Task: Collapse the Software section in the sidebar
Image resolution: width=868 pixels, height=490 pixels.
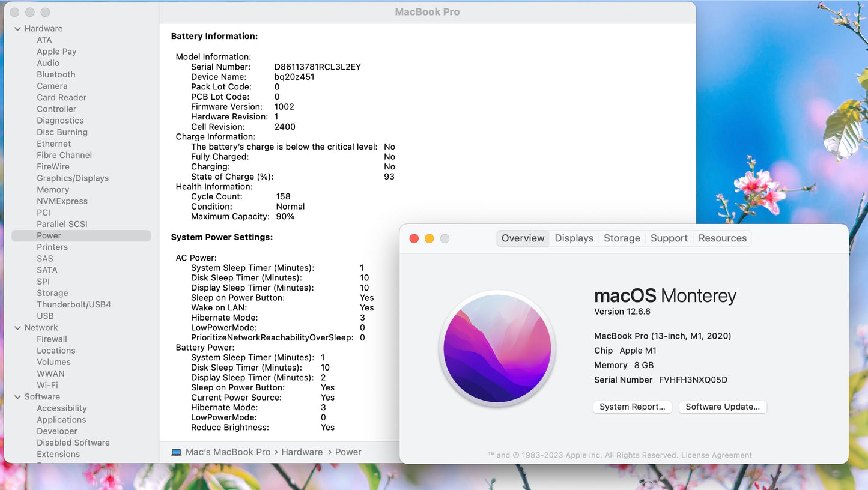Action: [x=17, y=396]
